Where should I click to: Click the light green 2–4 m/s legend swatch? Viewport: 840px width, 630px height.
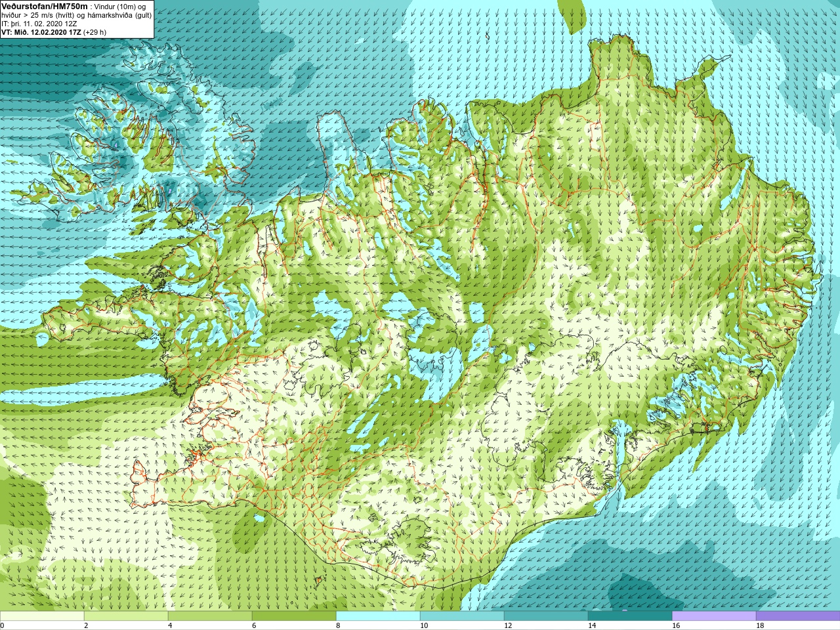(x=126, y=616)
